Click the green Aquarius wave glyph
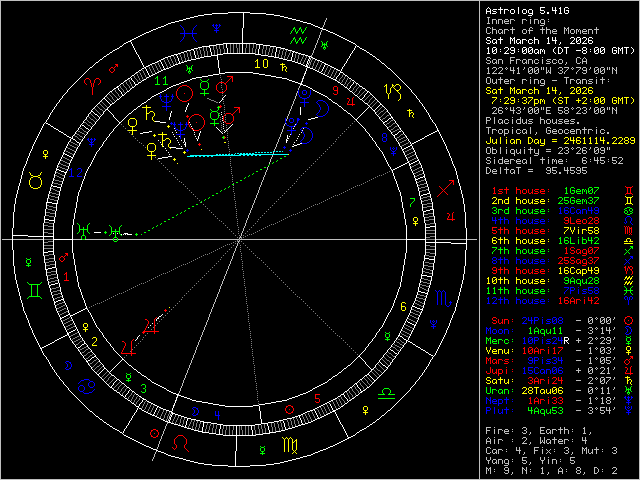This screenshot has width=640, height=480. pyautogui.click(x=297, y=36)
